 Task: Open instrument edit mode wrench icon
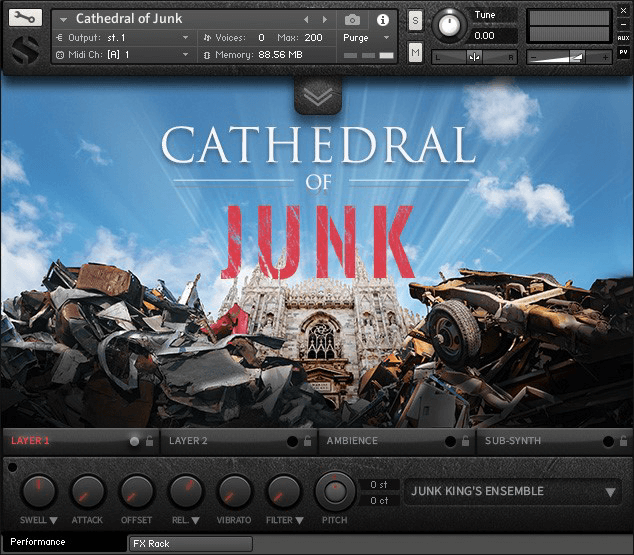[25, 18]
